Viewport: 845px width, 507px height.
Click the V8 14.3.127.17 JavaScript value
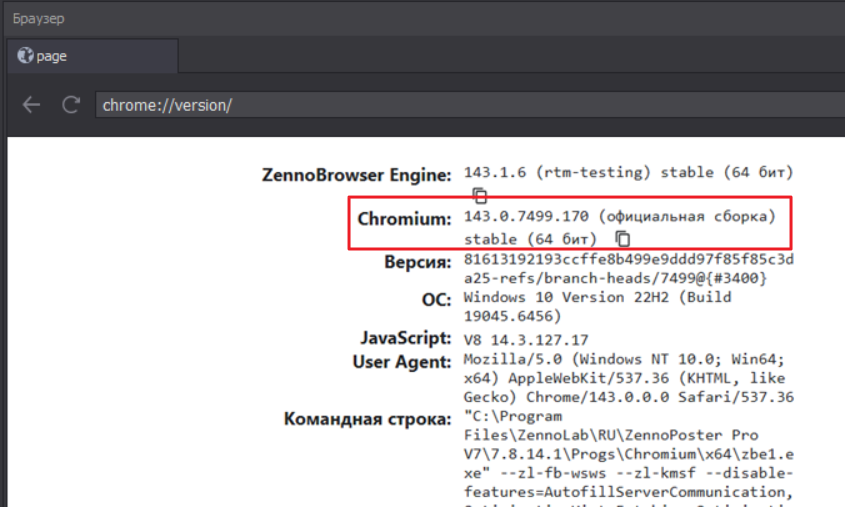pos(526,340)
